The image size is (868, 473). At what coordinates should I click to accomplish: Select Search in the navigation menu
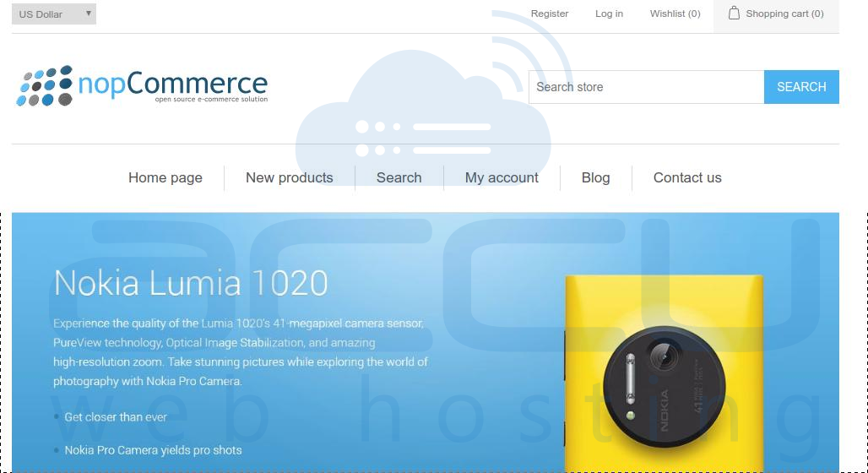coord(399,177)
